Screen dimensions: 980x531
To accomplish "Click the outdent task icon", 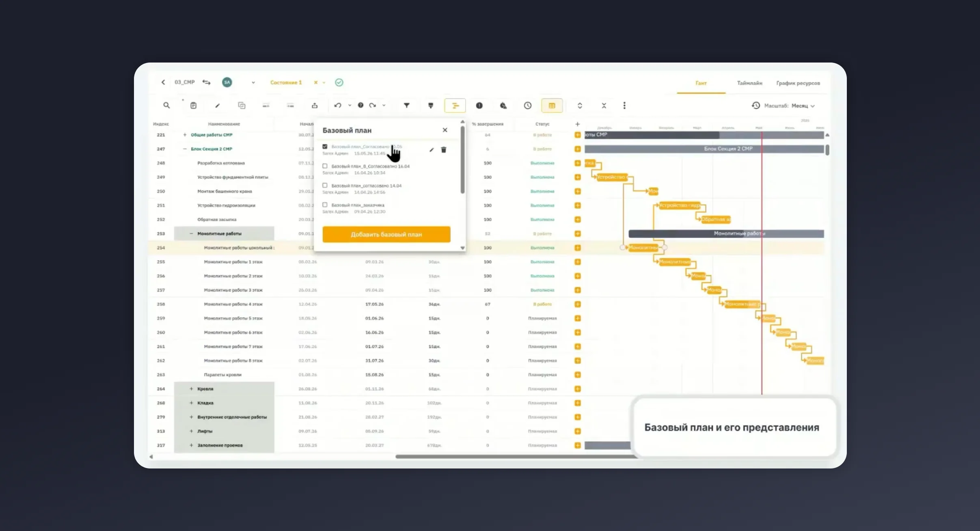I will [x=266, y=106].
